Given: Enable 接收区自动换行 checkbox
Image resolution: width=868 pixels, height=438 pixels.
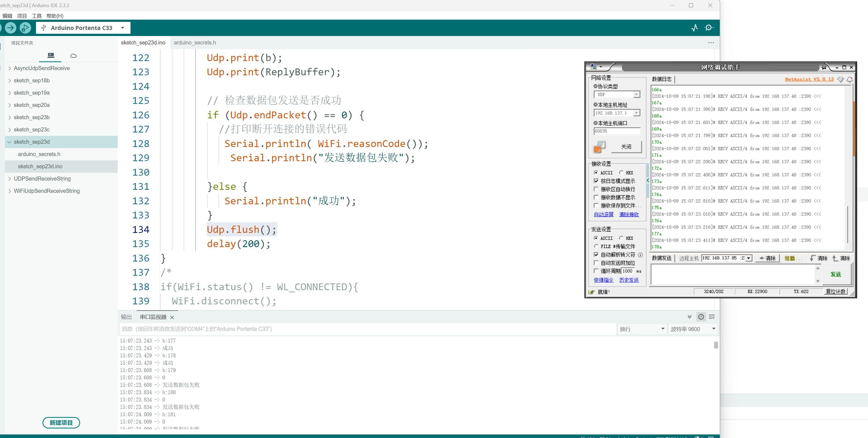Looking at the screenshot, I should click(x=596, y=189).
